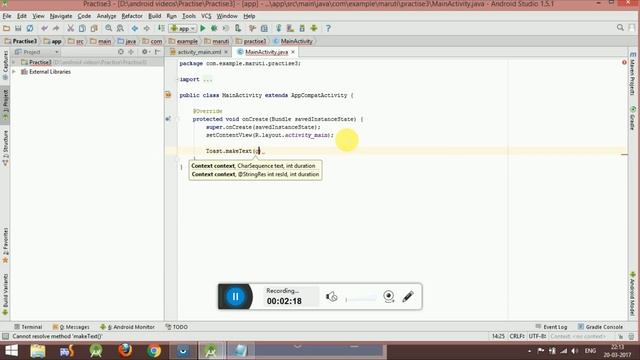This screenshot has height=360, width=640.
Task: Expand the Practise3 project node
Action: coord(14,62)
